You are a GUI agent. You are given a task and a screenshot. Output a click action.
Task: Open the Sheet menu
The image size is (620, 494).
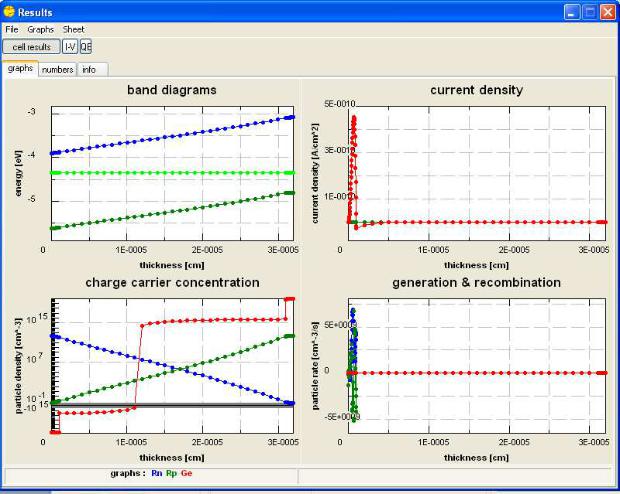[73, 29]
